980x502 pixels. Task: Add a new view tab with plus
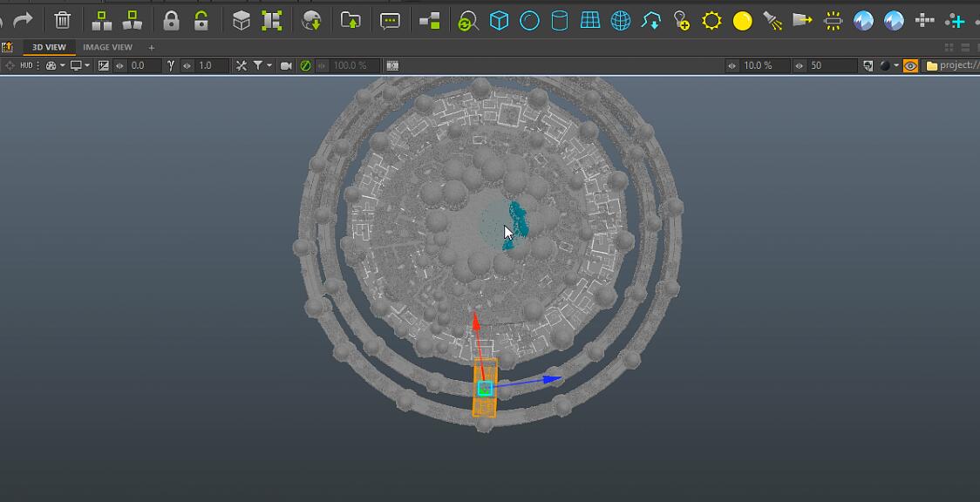click(151, 47)
